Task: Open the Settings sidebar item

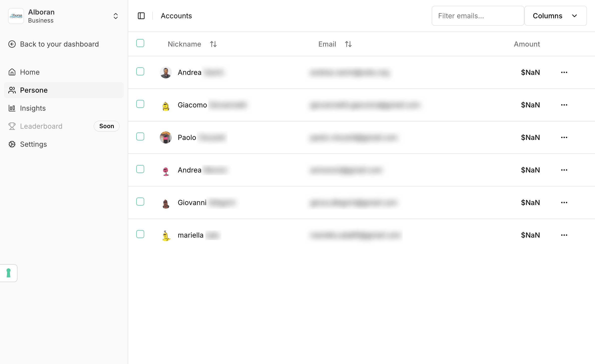Action: tap(33, 144)
